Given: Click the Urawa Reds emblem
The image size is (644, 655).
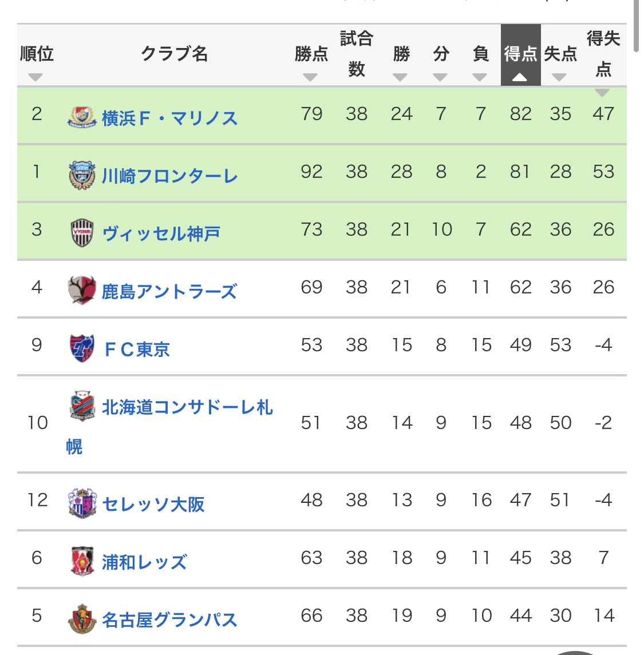Looking at the screenshot, I should pyautogui.click(x=82, y=561).
